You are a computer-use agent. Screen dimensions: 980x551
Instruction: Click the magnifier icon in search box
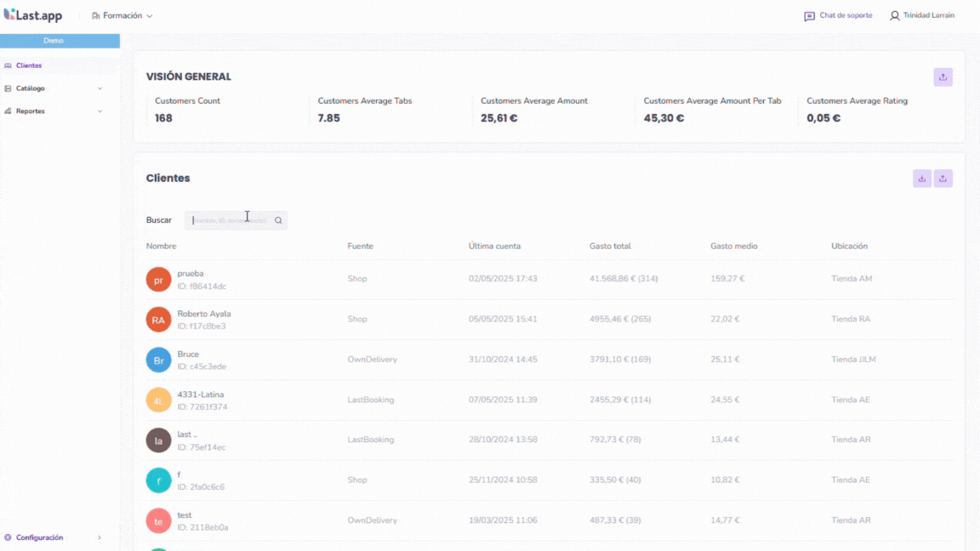click(278, 220)
